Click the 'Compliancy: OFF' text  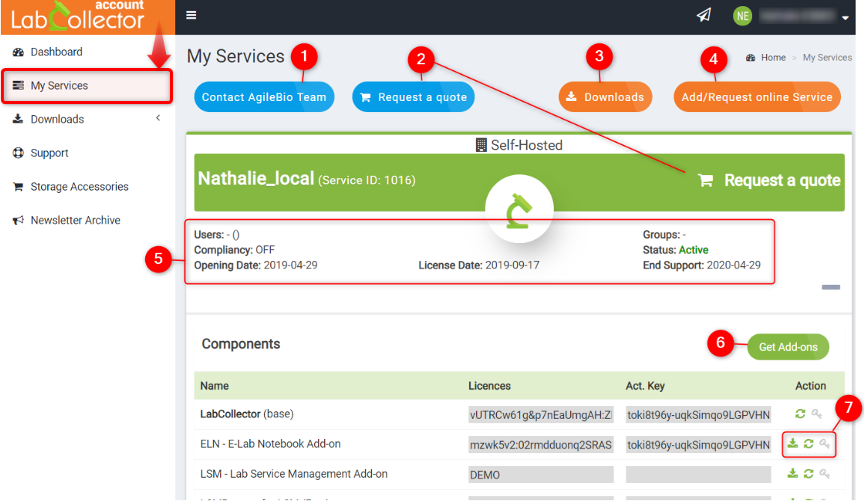(x=234, y=250)
